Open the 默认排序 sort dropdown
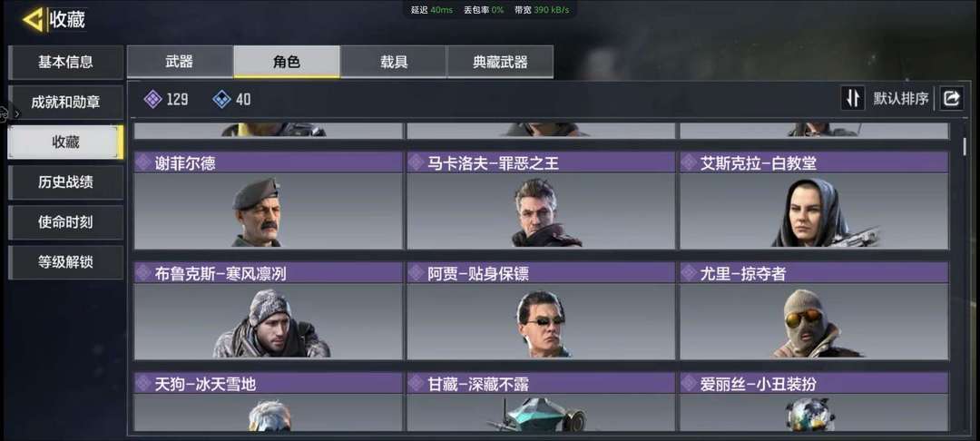Viewport: 980px width, 441px height. (901, 99)
